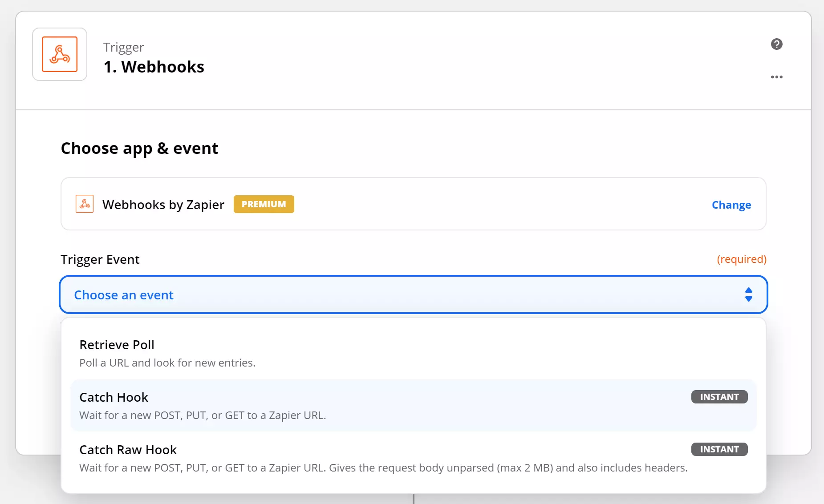Image resolution: width=824 pixels, height=504 pixels.
Task: Click the 'Webhooks by Zapier' app name
Action: tap(163, 205)
